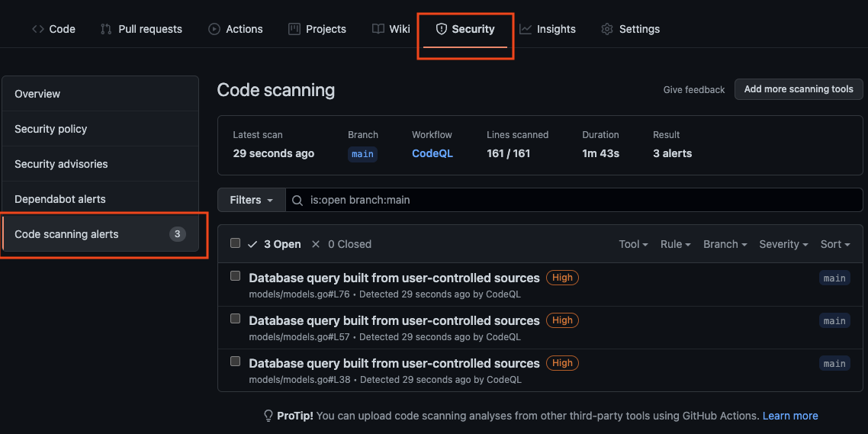Open the Filters dropdown
Screen dimensions: 868x434
(x=252, y=200)
